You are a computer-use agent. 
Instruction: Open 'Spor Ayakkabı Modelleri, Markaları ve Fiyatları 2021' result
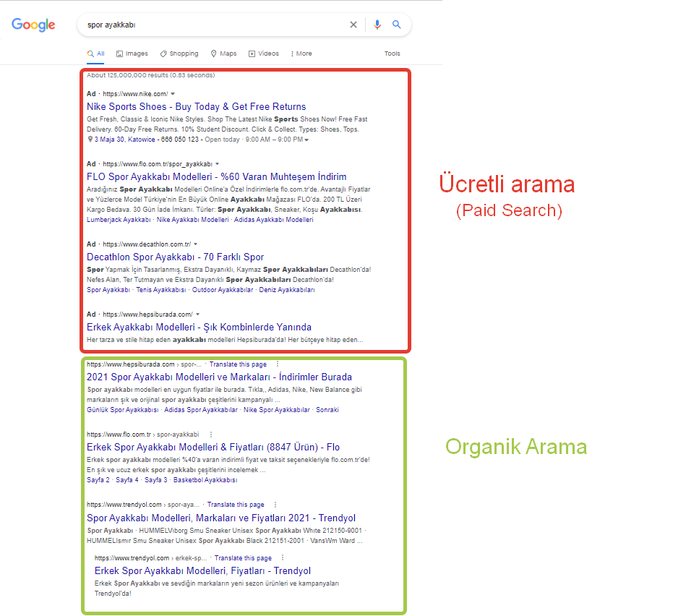(221, 518)
